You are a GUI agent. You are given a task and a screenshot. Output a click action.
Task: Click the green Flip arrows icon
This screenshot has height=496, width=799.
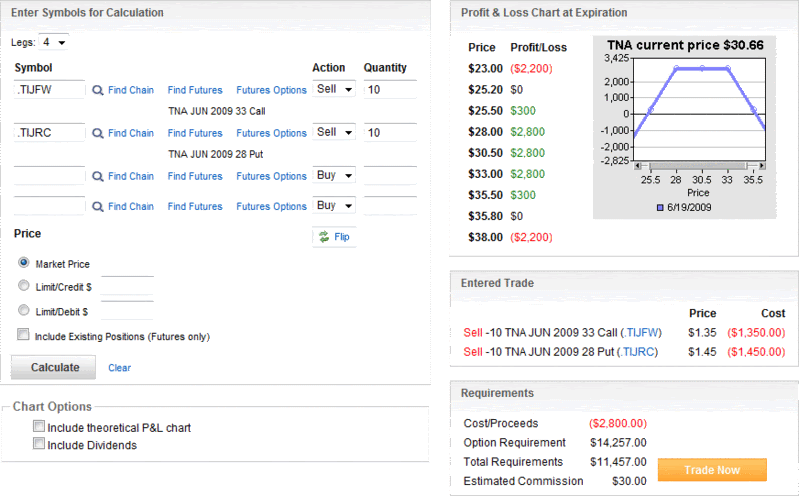pos(324,237)
